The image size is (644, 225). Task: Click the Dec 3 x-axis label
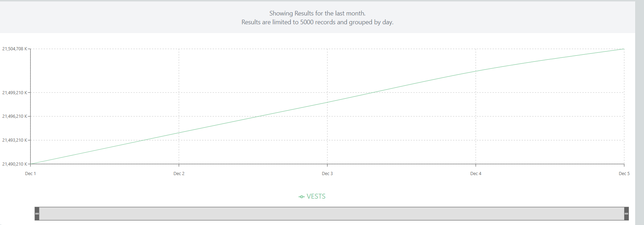(x=327, y=174)
